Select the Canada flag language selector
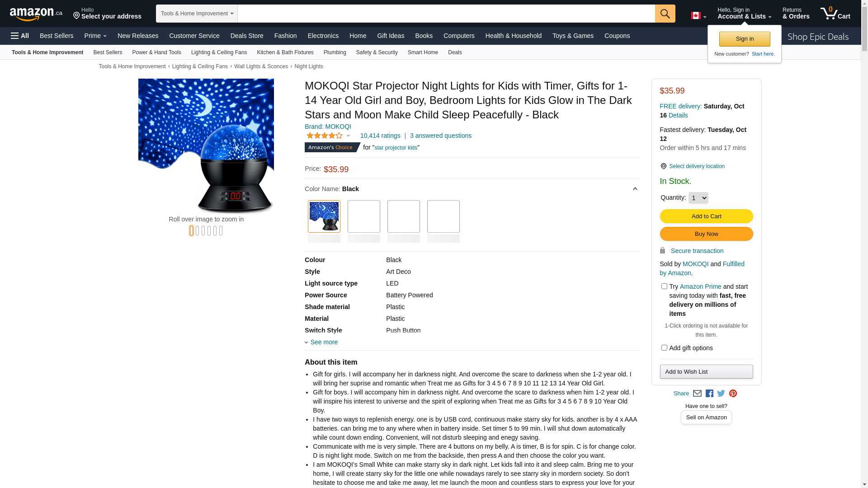The width and height of the screenshot is (868, 488). (698, 16)
